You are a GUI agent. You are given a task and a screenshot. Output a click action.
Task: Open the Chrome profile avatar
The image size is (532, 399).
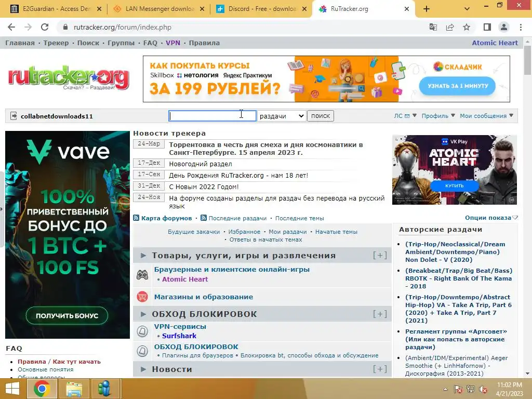pyautogui.click(x=504, y=27)
